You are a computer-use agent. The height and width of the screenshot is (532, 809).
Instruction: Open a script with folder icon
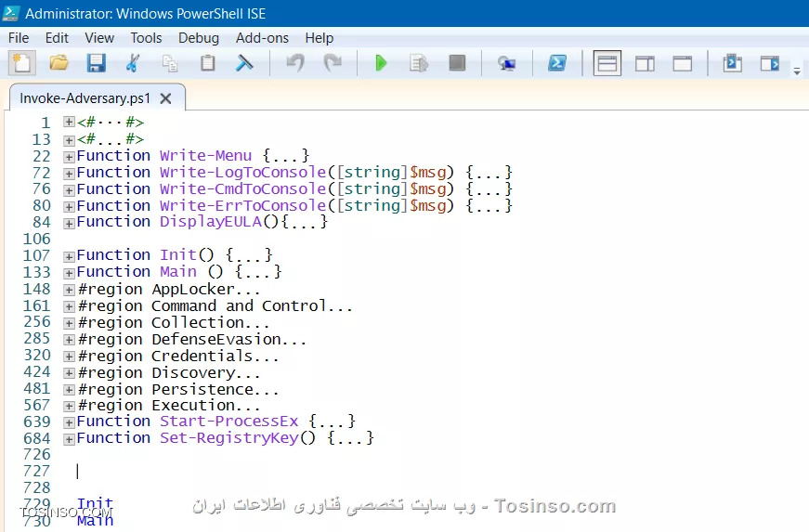pos(59,63)
